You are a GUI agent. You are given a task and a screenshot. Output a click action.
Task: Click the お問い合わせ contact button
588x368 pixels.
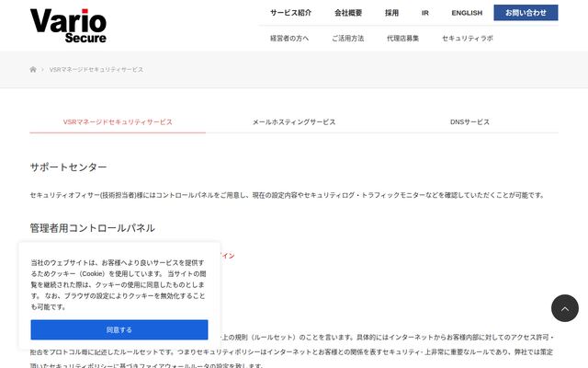526,13
